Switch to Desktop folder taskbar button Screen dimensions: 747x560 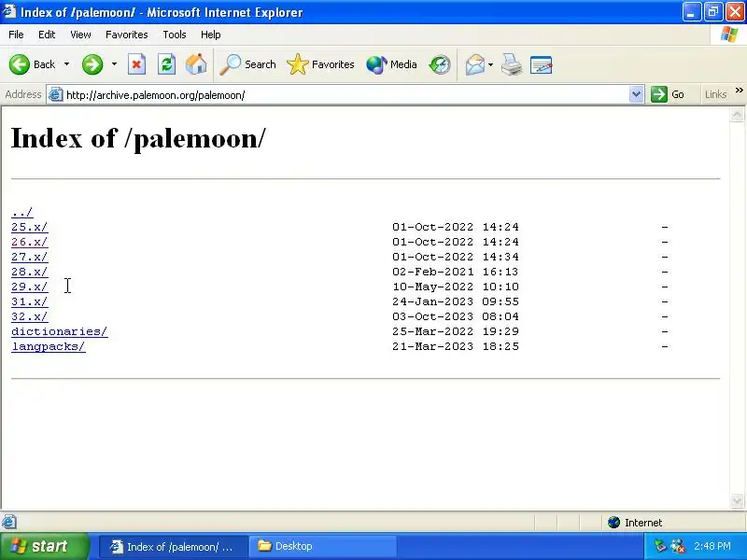(x=323, y=547)
